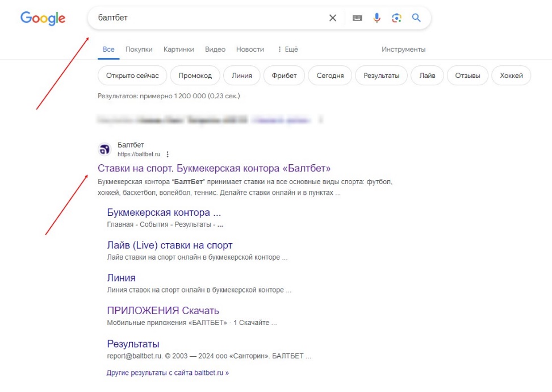Open the Линия sitelink
This screenshot has height=392, width=552.
click(x=121, y=278)
